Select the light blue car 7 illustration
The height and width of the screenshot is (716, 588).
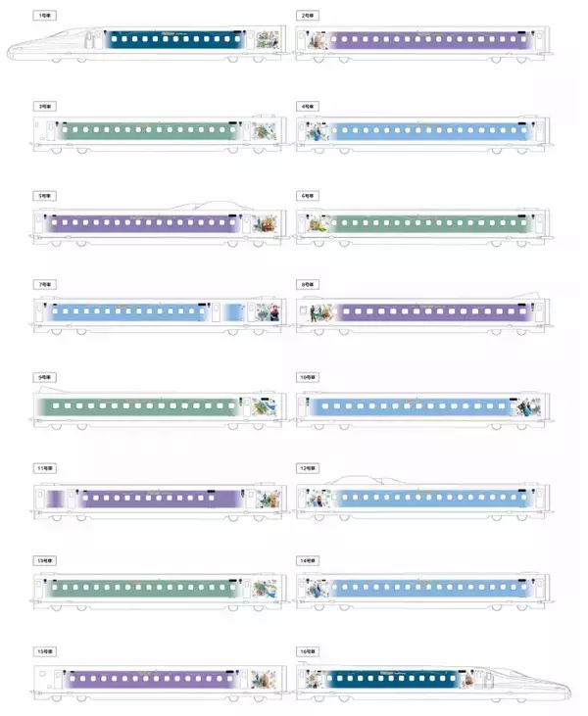coord(263,313)
